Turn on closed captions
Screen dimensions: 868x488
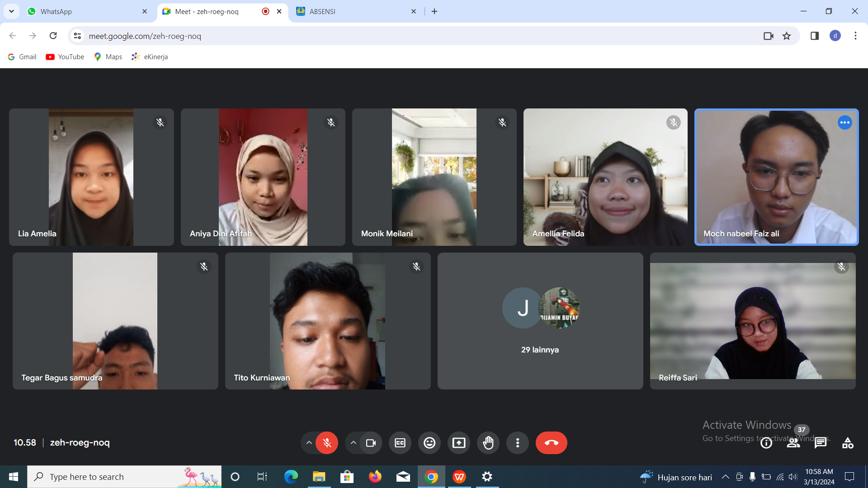point(400,443)
